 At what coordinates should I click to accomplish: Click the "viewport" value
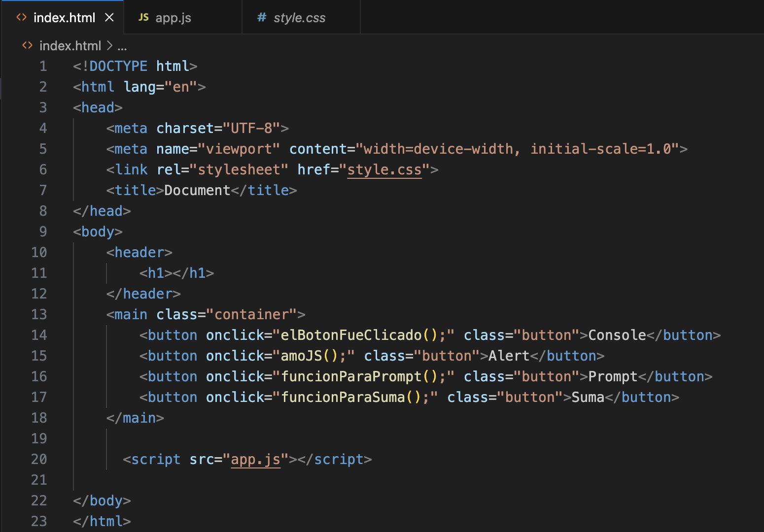pos(239,149)
